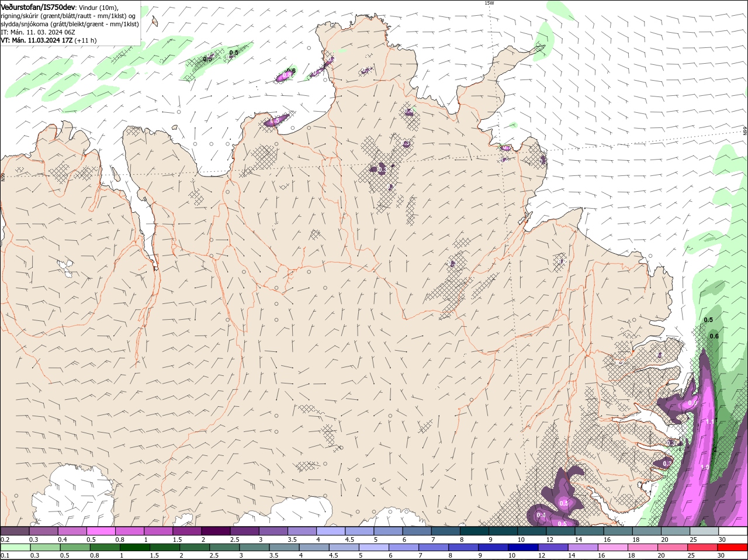Viewport: 748px width, 560px height.
Task: Click the 'slydda/snjókoma' legend line
Action: tap(69, 24)
